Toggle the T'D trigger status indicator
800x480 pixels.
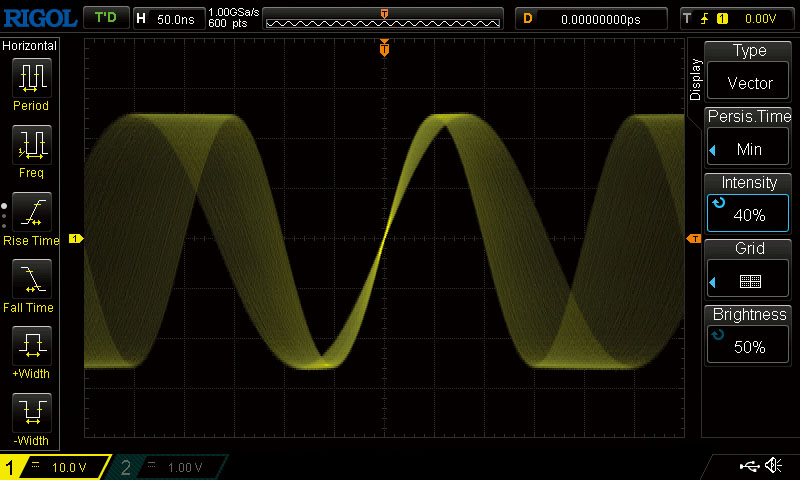[104, 18]
